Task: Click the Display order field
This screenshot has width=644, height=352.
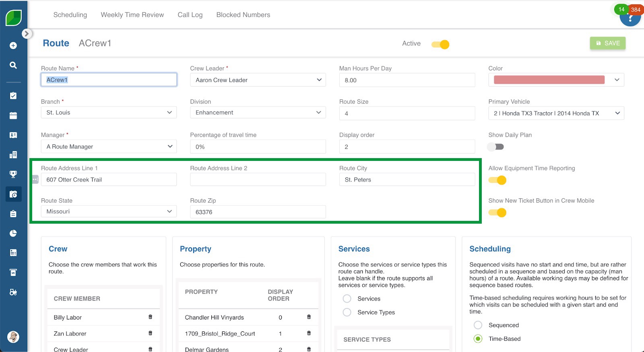Action: pos(407,146)
